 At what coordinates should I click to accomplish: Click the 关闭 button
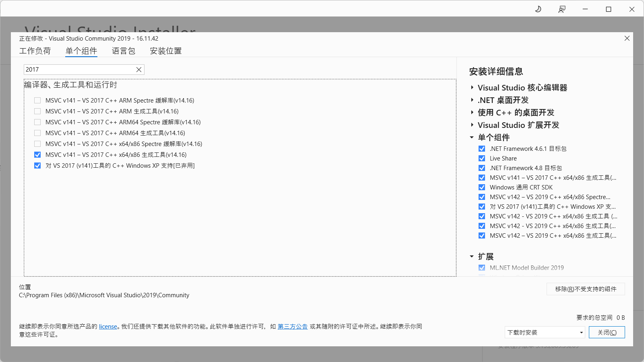[607, 333]
